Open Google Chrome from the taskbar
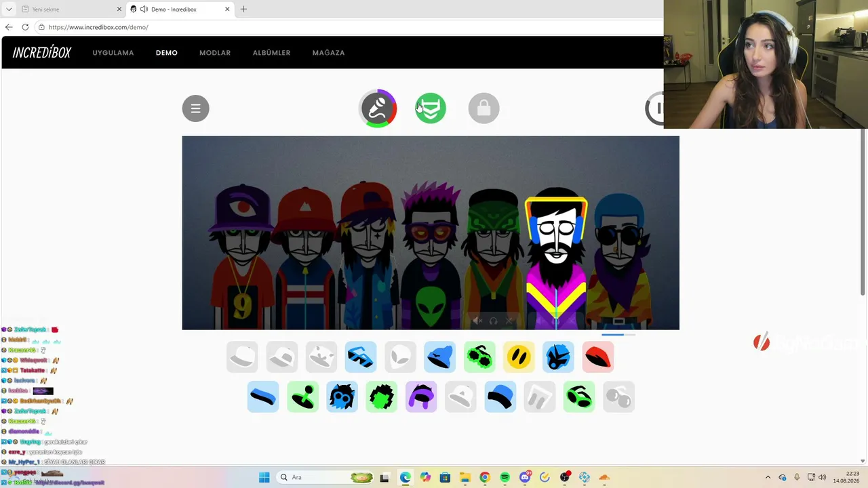 coord(484,477)
